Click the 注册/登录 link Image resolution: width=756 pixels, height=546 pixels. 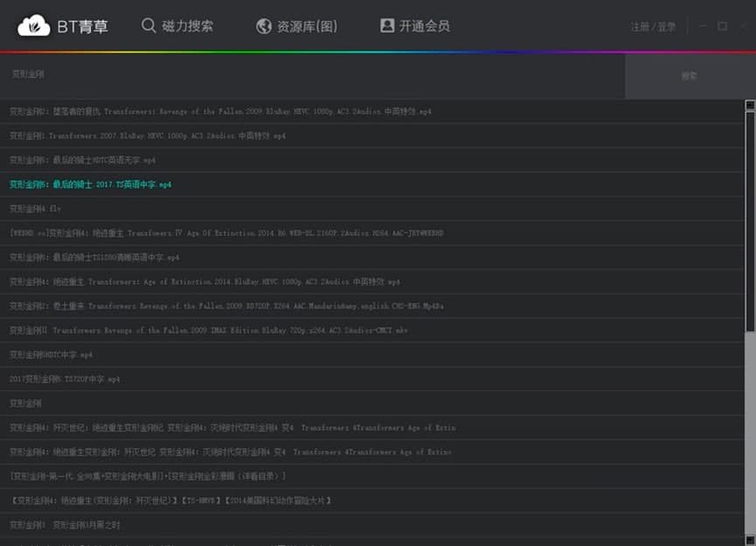click(x=652, y=26)
